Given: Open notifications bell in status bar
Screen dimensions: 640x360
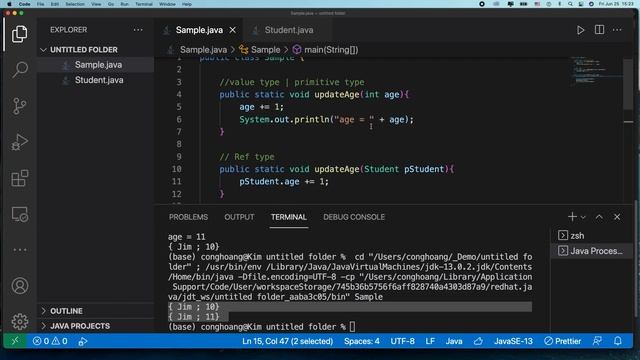Looking at the screenshot, I should pos(618,341).
